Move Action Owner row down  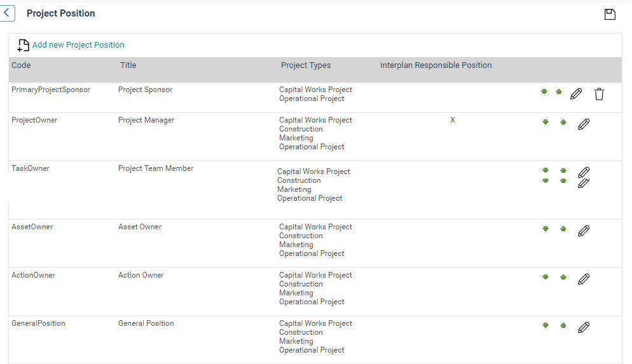click(x=546, y=277)
